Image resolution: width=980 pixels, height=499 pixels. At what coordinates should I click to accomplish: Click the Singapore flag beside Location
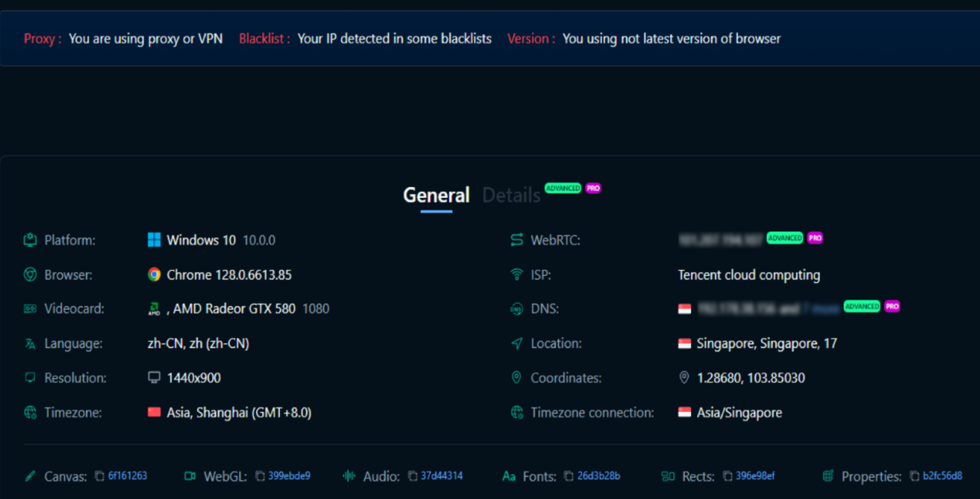[684, 344]
